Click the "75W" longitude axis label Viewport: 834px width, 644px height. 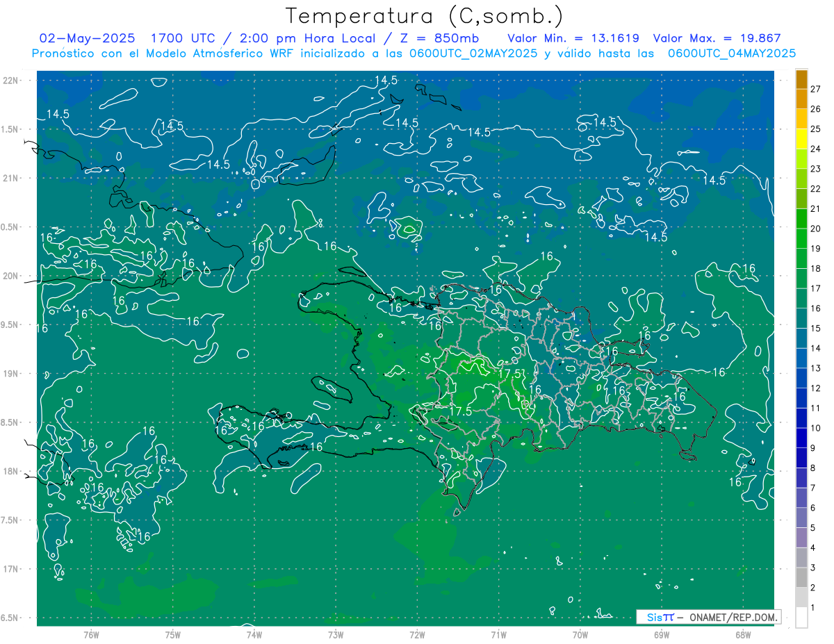[172, 634]
